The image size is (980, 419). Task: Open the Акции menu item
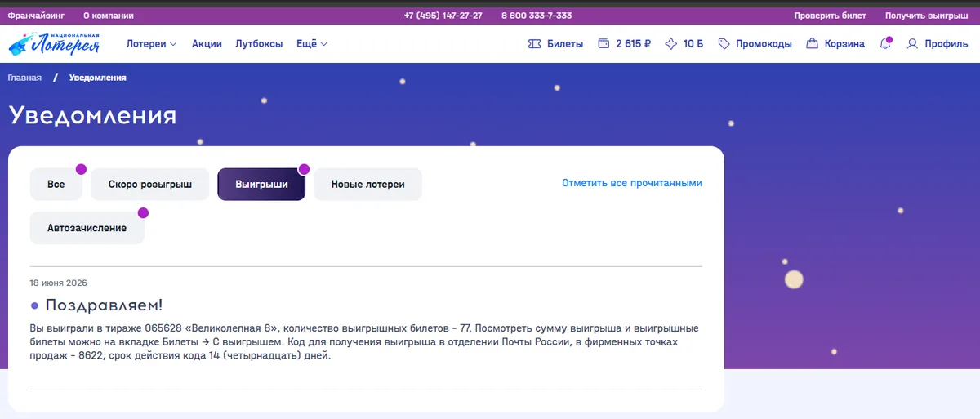pos(207,44)
